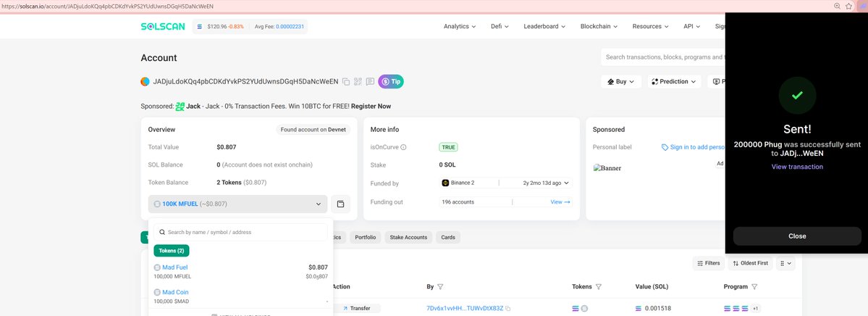Copy the 7Dv6x1vvHH signer address

click(x=508, y=308)
